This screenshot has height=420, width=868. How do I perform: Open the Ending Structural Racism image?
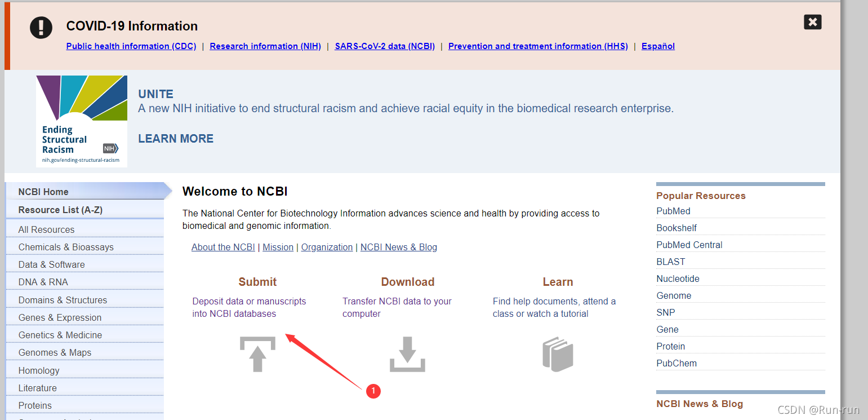coord(82,121)
